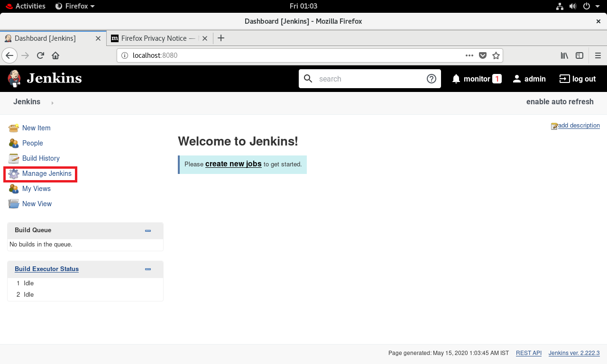Click the log out text
This screenshot has width=607, height=364.
584,79
